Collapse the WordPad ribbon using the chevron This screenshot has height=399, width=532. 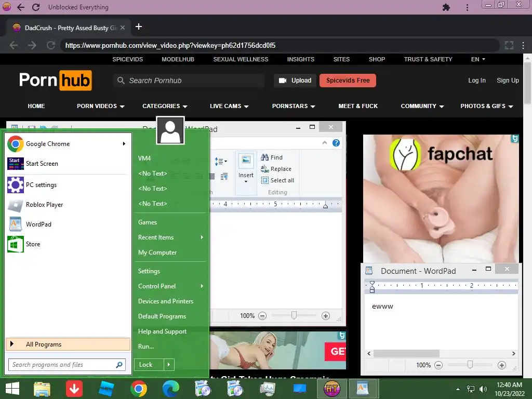(325, 143)
